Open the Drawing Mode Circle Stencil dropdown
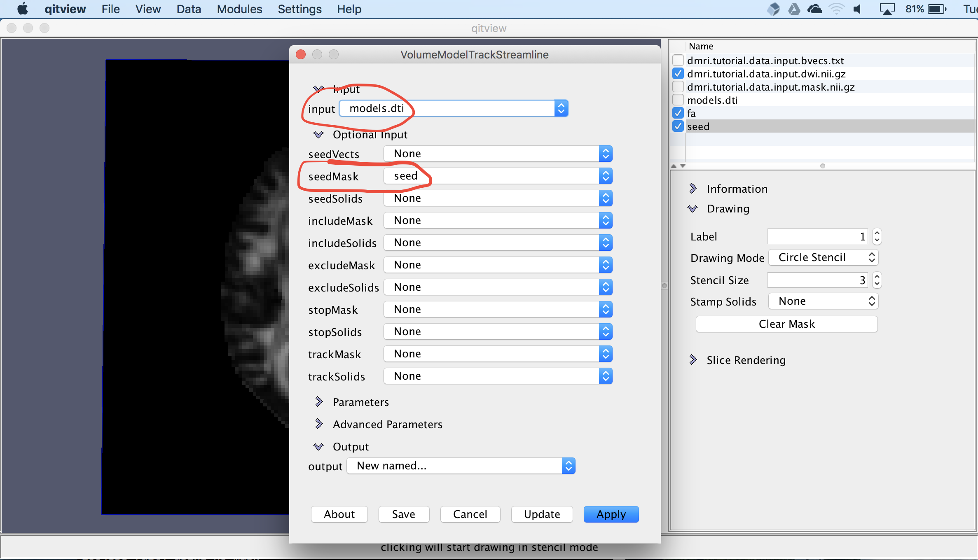 pyautogui.click(x=824, y=257)
